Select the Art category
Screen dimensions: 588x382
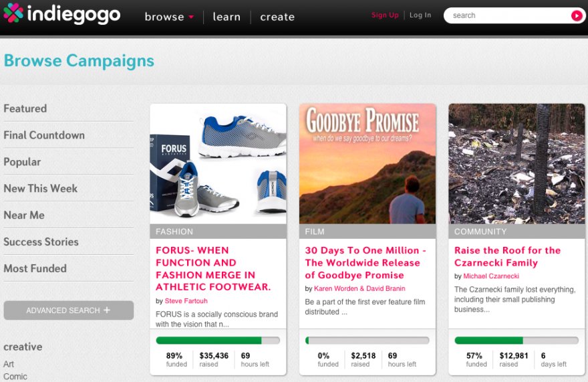[x=9, y=364]
